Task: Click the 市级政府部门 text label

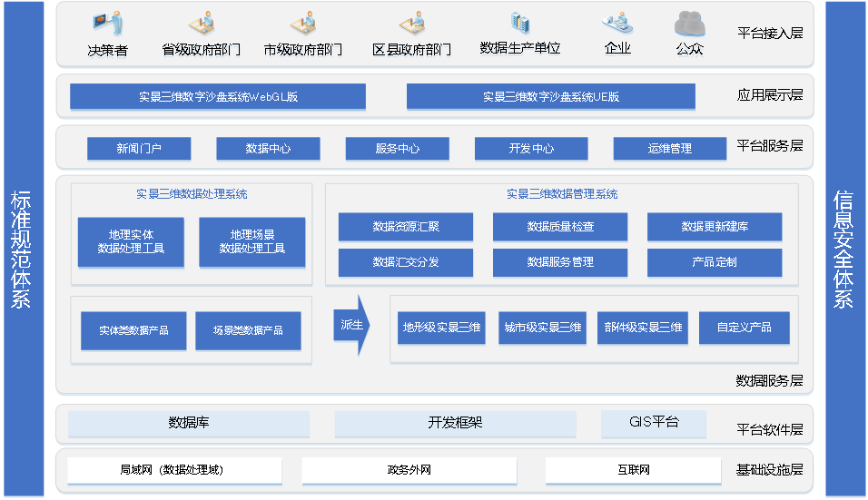Action: click(303, 50)
